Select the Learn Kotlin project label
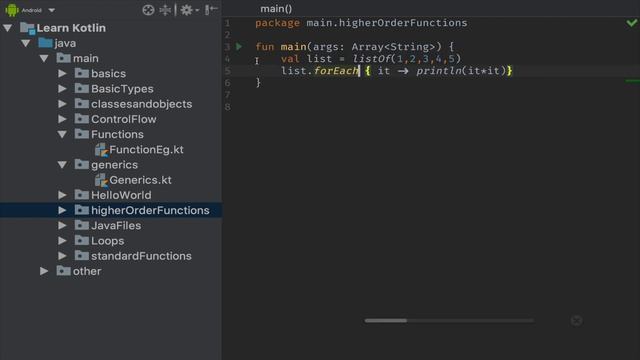The width and height of the screenshot is (640, 360). point(71,28)
